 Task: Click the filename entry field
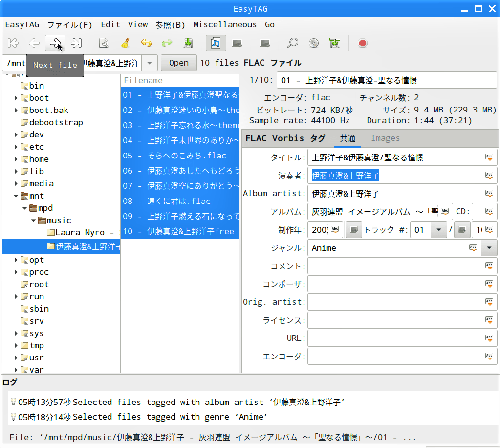coord(386,80)
